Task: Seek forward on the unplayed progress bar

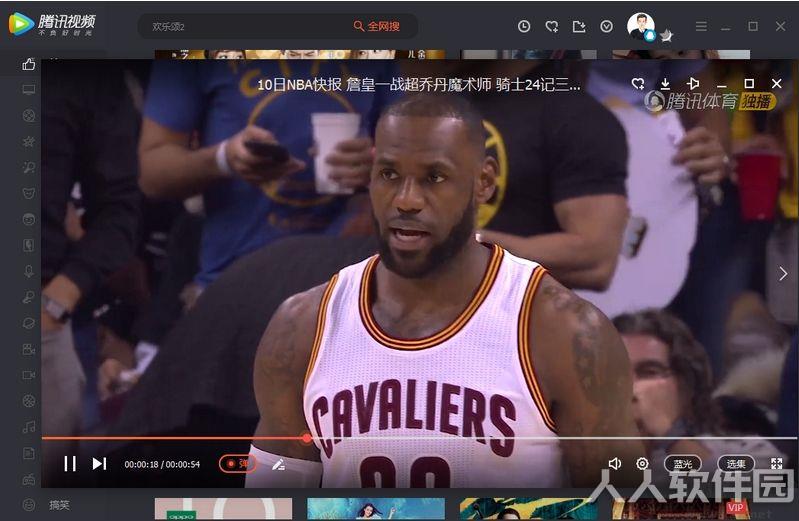Action: click(x=553, y=438)
